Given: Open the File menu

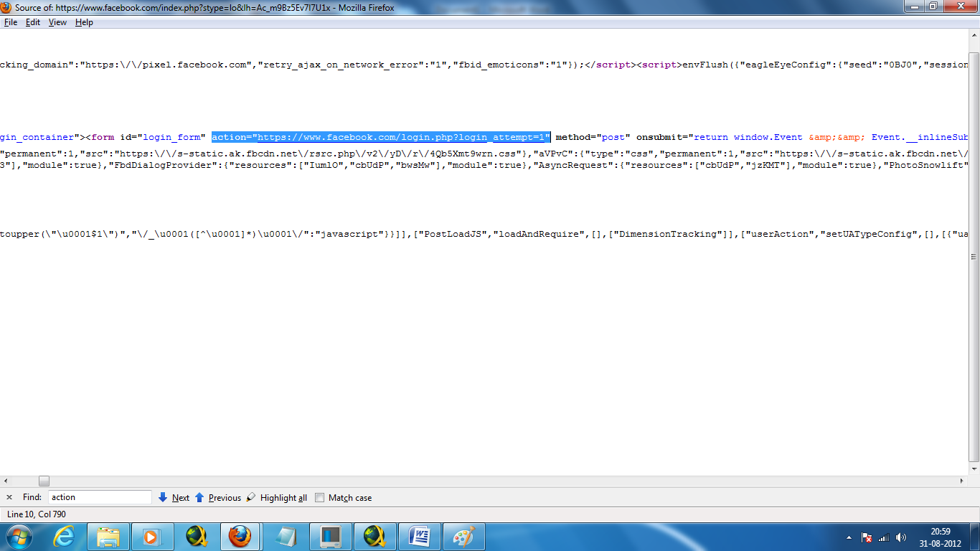Looking at the screenshot, I should (x=11, y=22).
